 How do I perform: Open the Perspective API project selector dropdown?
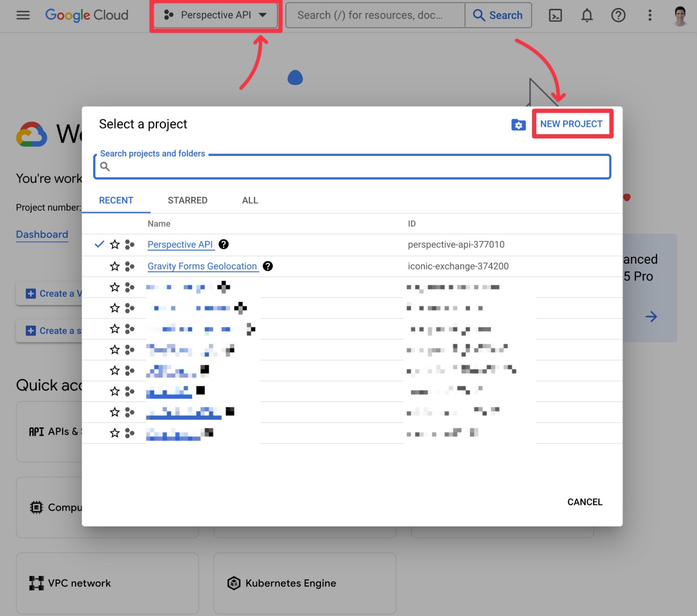pos(216,15)
